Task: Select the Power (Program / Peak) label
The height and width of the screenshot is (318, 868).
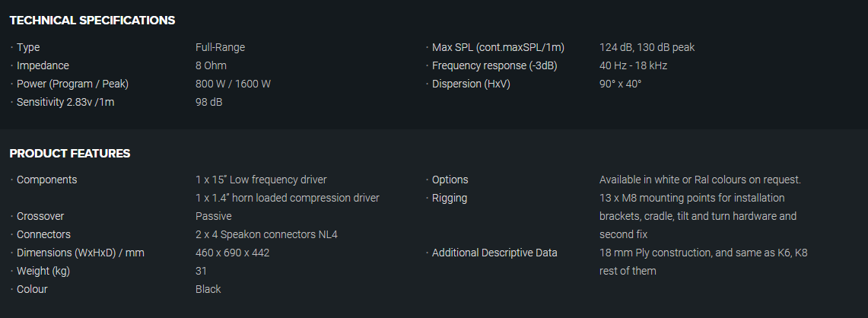Action: click(x=73, y=84)
